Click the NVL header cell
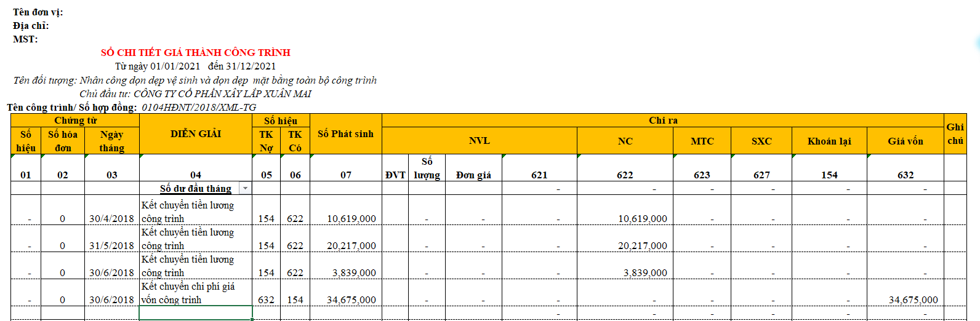Screen dimensions: 980x321 pos(479,141)
